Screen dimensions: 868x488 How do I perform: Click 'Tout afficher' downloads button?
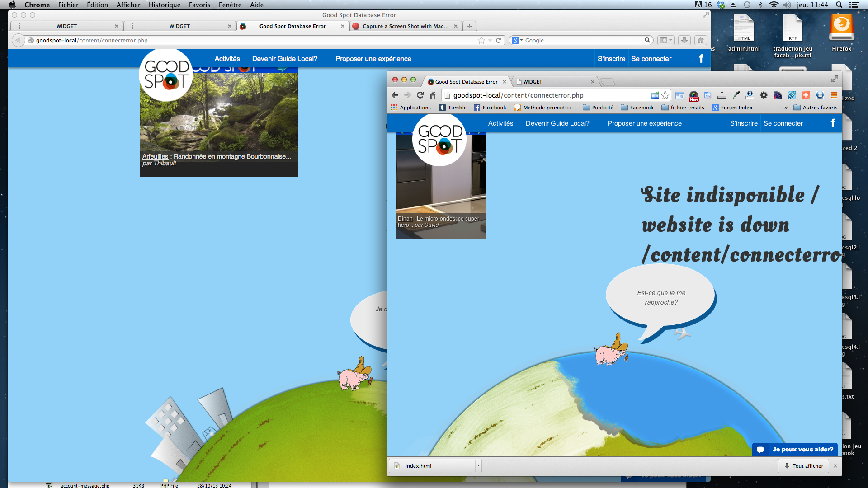[803, 465]
